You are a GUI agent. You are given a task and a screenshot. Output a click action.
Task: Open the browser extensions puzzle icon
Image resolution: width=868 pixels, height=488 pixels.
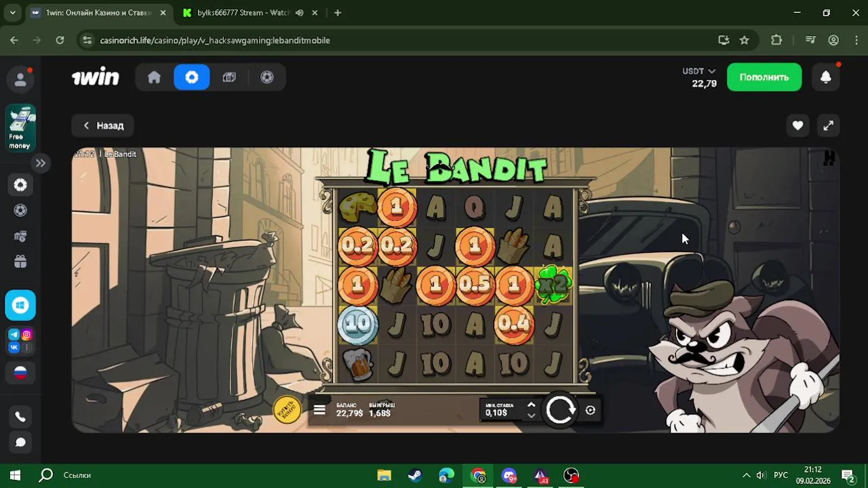[x=776, y=40]
